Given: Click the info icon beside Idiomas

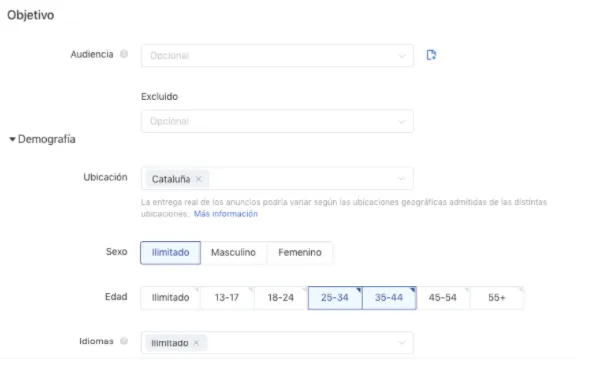Looking at the screenshot, I should [x=124, y=341].
